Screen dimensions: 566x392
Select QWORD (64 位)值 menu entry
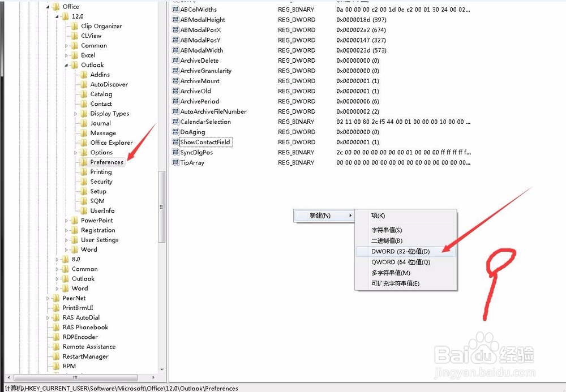(x=400, y=262)
